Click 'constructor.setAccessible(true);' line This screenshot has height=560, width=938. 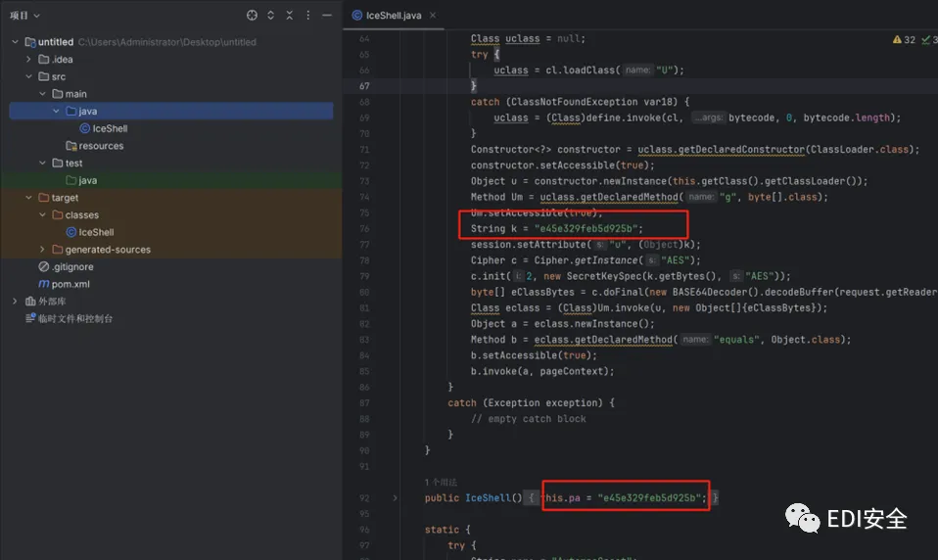tap(562, 165)
